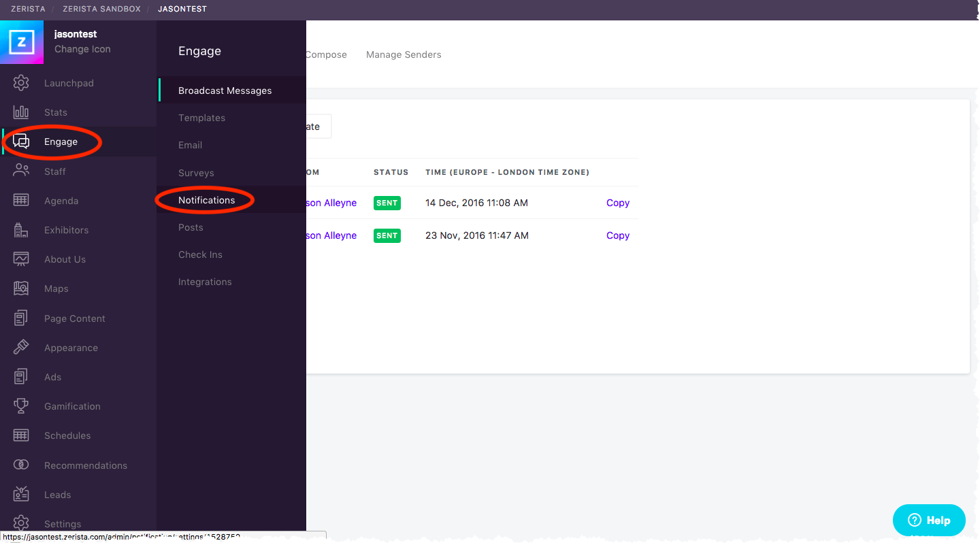This screenshot has height=543, width=980.
Task: Click the Change Icon link
Action: [x=82, y=49]
